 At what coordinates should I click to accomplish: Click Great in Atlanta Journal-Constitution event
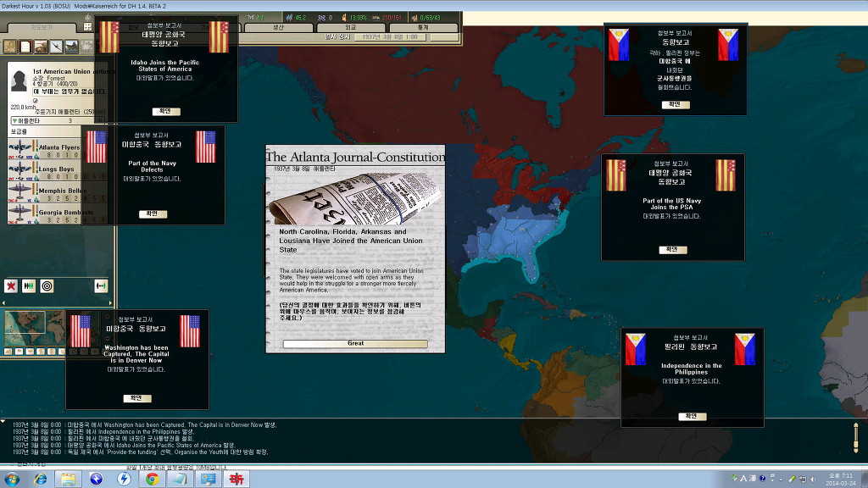click(x=355, y=344)
